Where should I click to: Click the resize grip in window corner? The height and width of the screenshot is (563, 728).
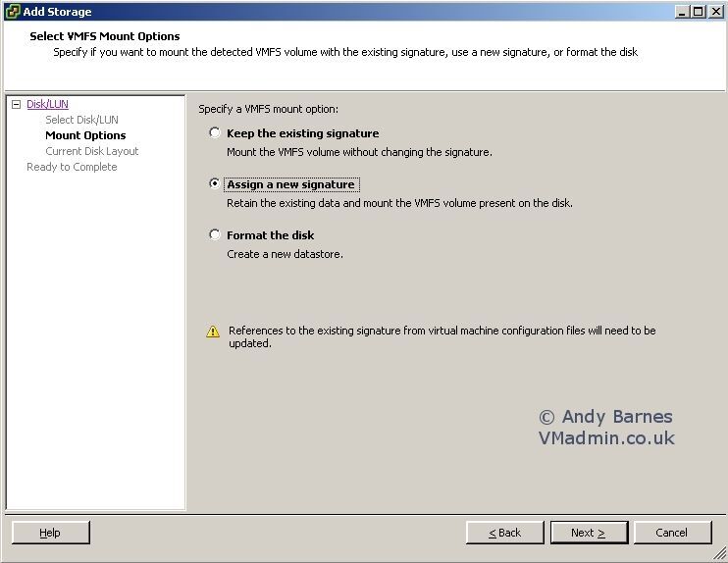click(720, 555)
